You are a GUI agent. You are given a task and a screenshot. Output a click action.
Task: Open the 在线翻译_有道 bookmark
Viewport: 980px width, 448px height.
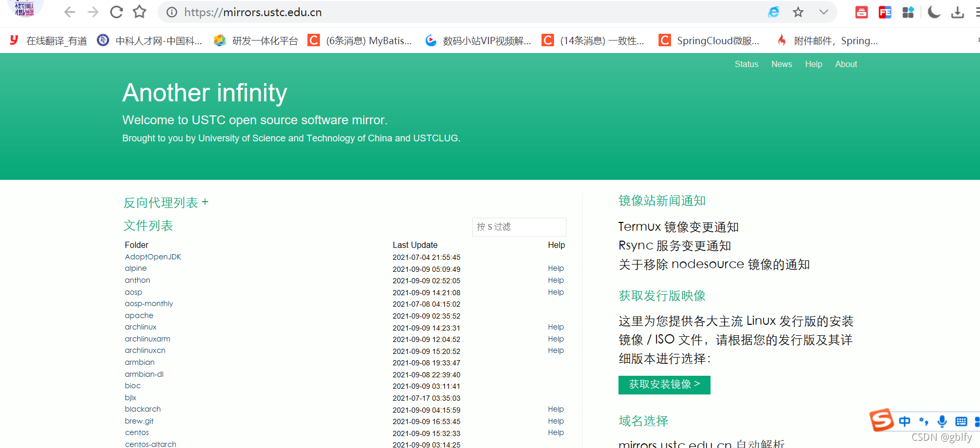coord(48,41)
